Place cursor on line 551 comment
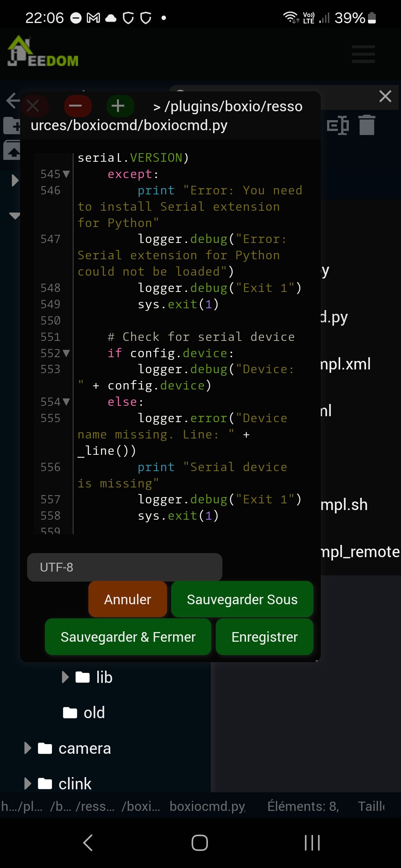 click(x=201, y=337)
